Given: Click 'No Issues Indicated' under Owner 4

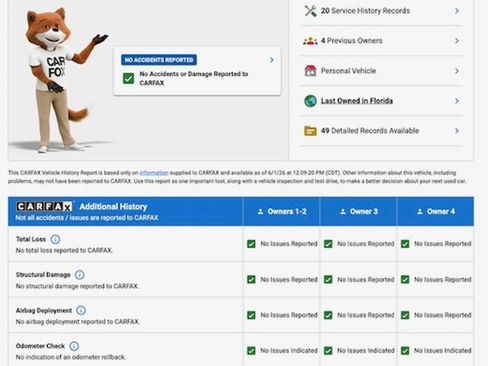Looking at the screenshot, I should click(x=443, y=351).
